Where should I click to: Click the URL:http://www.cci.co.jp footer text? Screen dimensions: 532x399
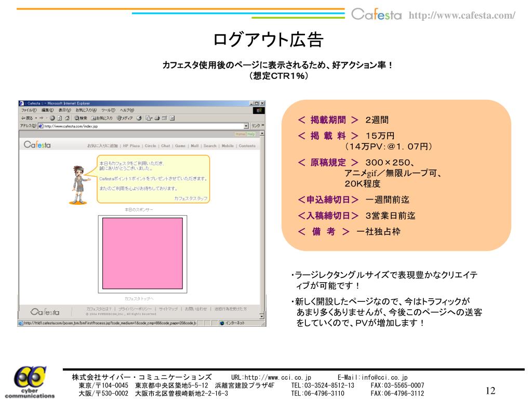click(x=271, y=377)
